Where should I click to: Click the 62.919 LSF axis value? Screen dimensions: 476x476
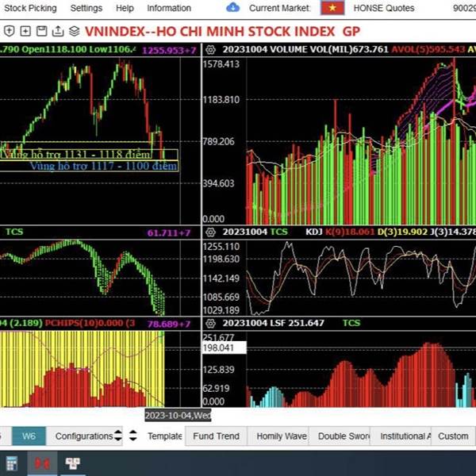coord(216,388)
